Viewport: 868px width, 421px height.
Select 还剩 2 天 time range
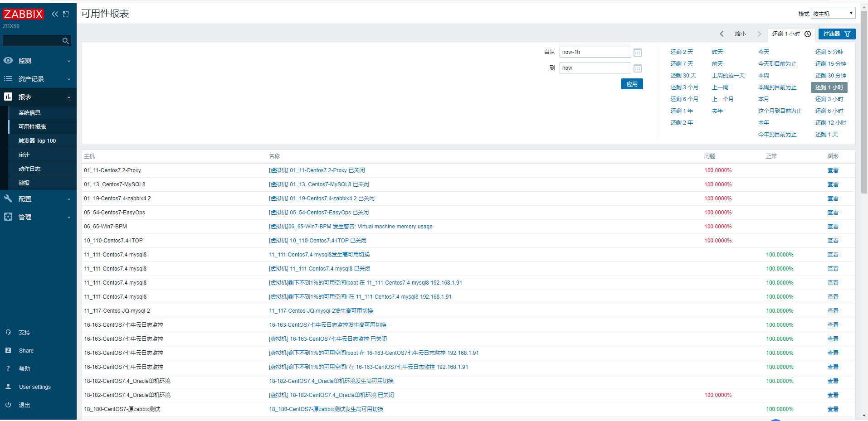(x=682, y=52)
